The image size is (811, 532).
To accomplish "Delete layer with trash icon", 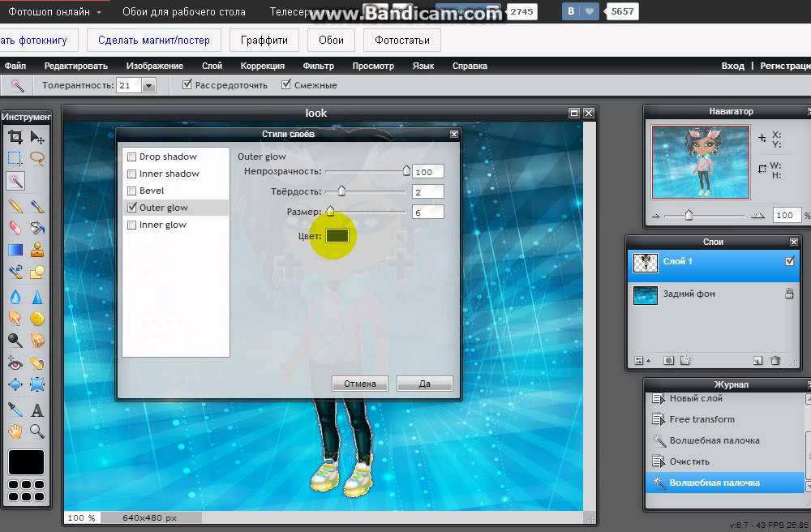I will pyautogui.click(x=775, y=360).
